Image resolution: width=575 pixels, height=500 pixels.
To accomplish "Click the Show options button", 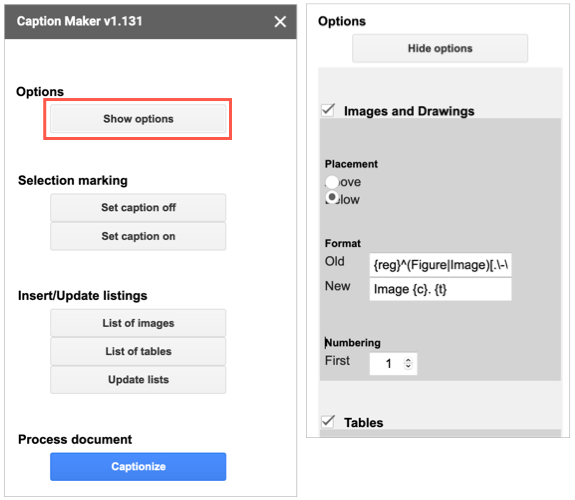I will [x=138, y=118].
